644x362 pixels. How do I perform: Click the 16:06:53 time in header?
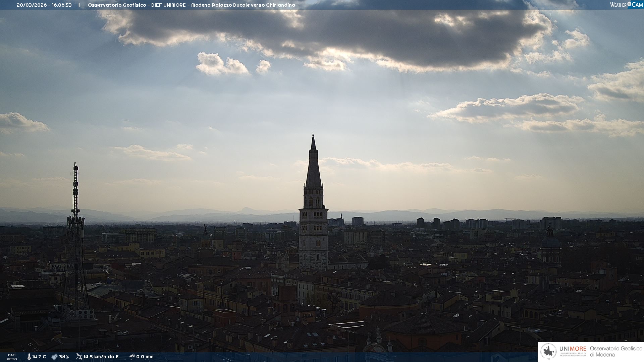(x=62, y=5)
